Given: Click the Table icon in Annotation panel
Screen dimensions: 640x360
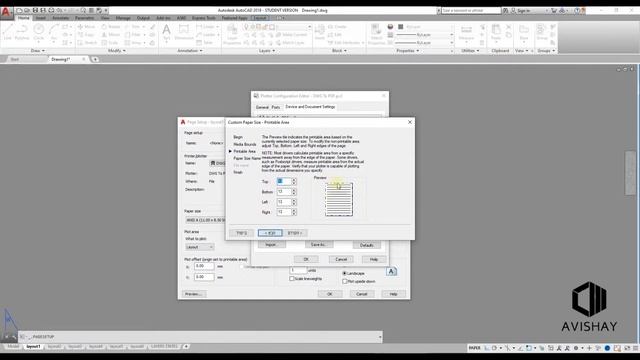Looking at the screenshot, I should tap(205, 42).
